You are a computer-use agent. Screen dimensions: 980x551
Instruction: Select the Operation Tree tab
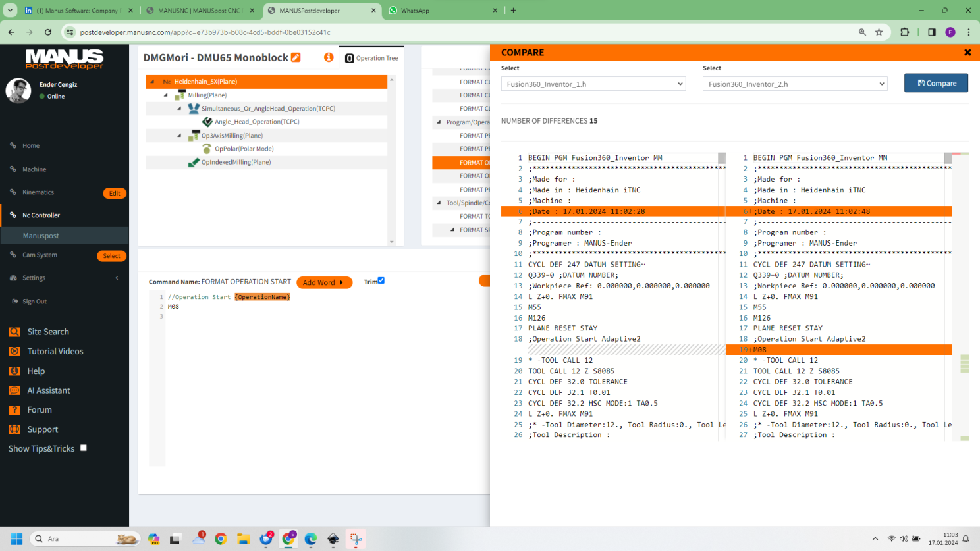click(x=372, y=59)
